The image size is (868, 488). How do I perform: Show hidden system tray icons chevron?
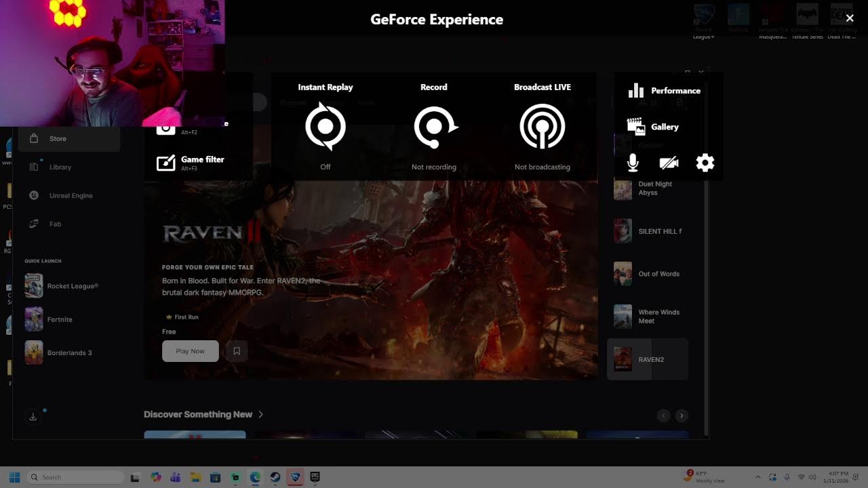pos(758,477)
